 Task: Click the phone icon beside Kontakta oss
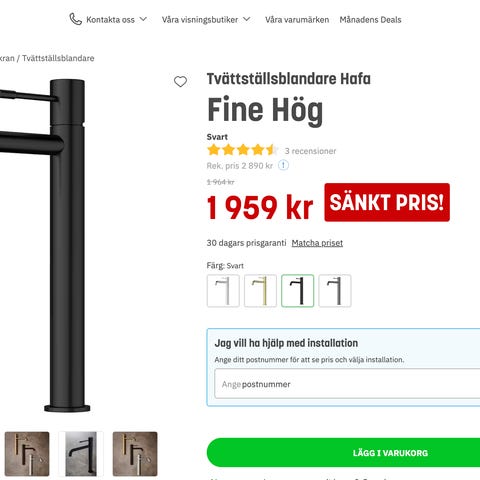coord(75,19)
